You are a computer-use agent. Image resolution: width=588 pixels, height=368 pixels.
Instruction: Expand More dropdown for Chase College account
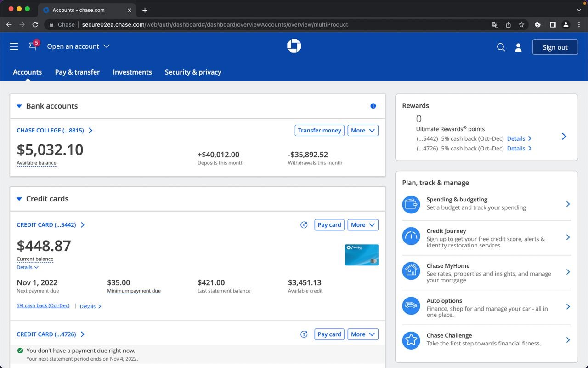(x=362, y=131)
